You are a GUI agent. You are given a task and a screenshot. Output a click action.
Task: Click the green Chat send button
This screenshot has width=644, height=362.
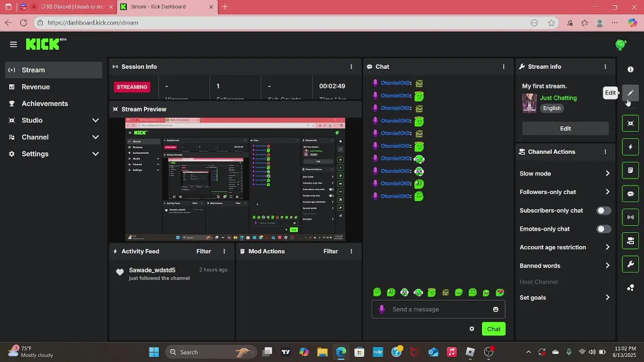tap(494, 329)
